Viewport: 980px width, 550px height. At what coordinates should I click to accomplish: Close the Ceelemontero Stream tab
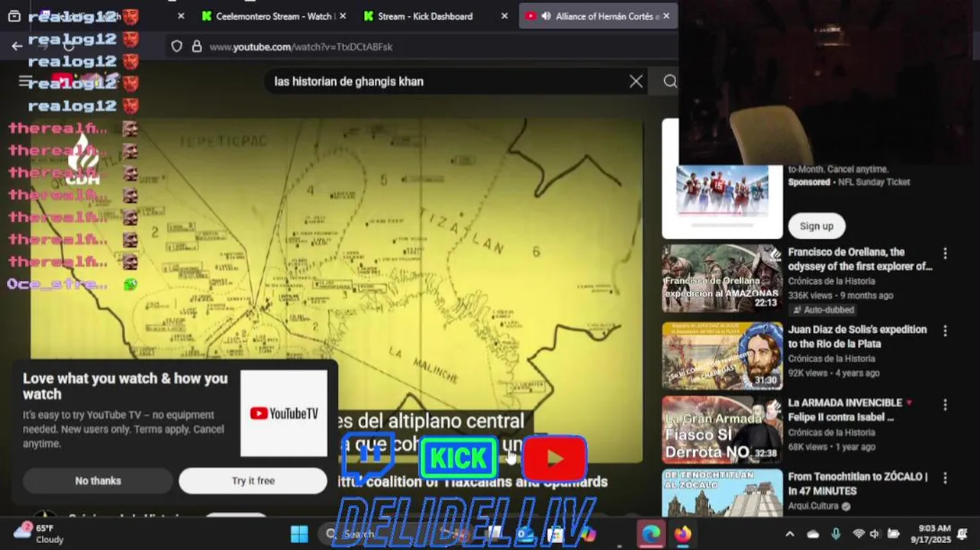point(342,16)
